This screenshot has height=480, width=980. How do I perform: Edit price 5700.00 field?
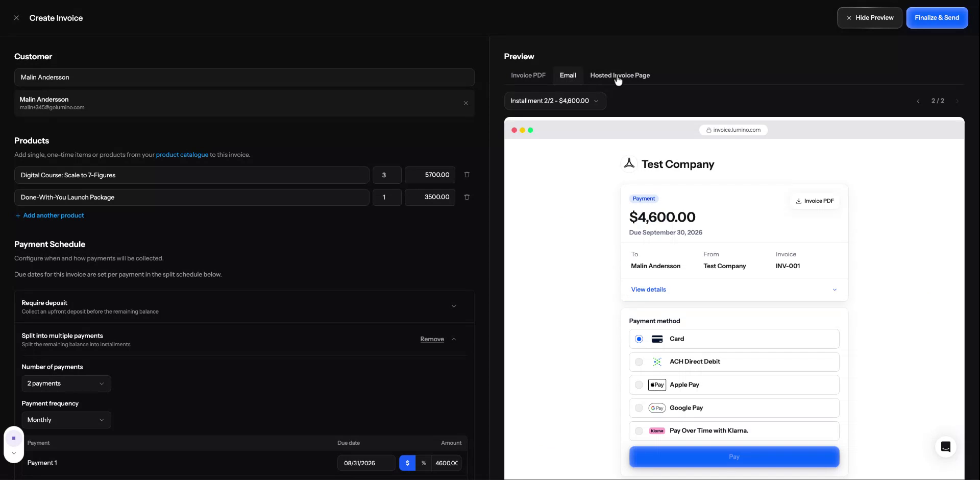430,175
